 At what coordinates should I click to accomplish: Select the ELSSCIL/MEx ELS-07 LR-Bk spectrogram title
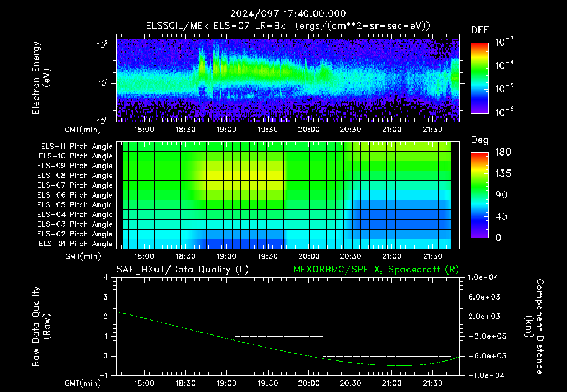[x=288, y=26]
